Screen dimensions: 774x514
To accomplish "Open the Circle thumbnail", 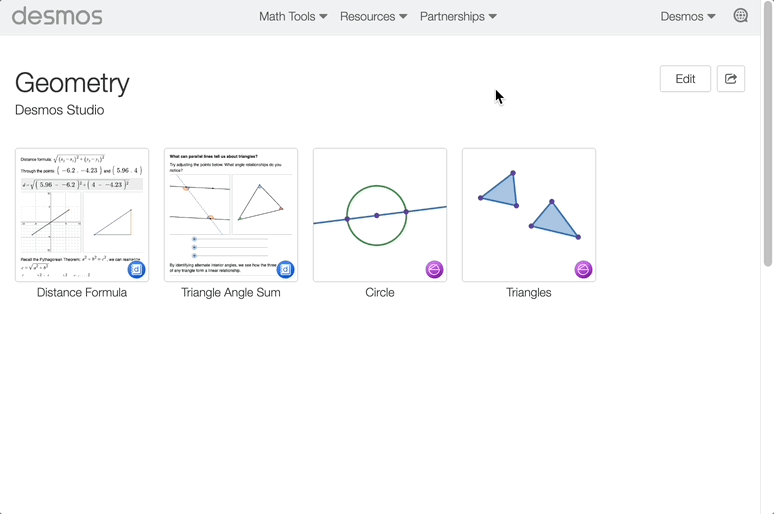I will (x=380, y=215).
